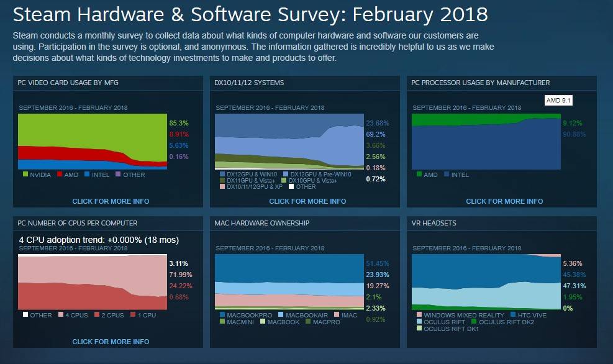Viewport: 613px width, 364px height.
Task: Click the Mac hardware ownership area chart
Action: pos(289,282)
